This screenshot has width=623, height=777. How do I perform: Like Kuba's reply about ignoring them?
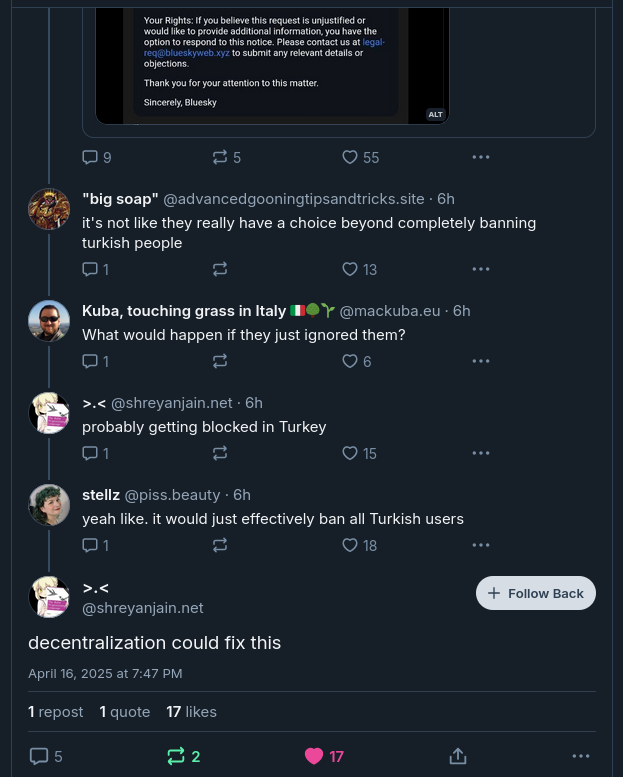(x=350, y=361)
